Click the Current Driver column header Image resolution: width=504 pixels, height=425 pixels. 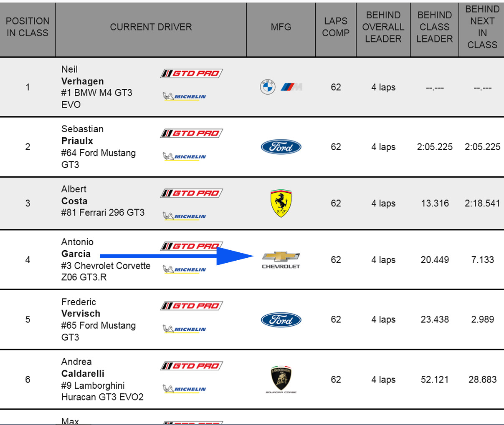click(151, 27)
